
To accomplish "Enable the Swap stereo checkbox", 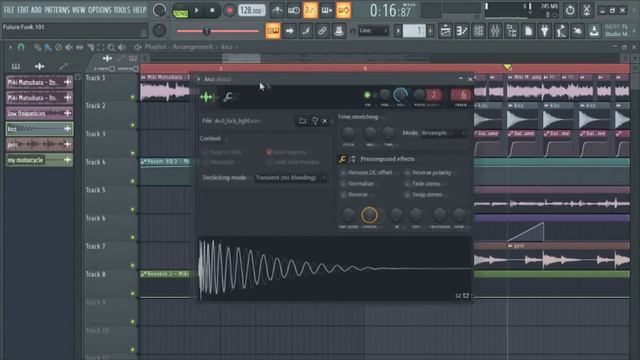I will point(407,195).
